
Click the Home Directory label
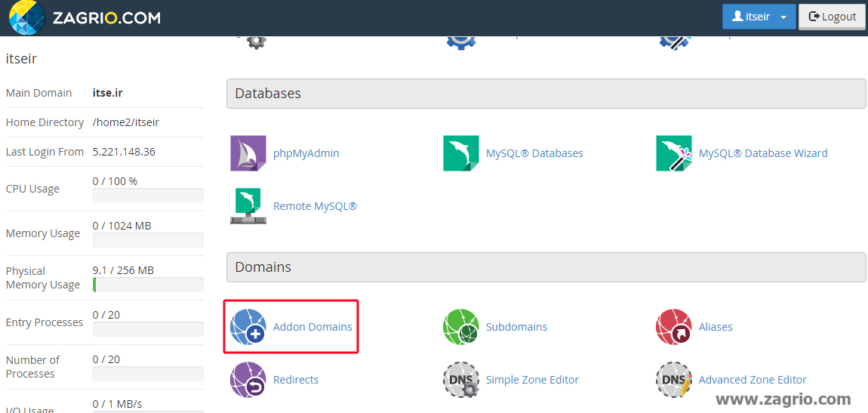pos(45,122)
